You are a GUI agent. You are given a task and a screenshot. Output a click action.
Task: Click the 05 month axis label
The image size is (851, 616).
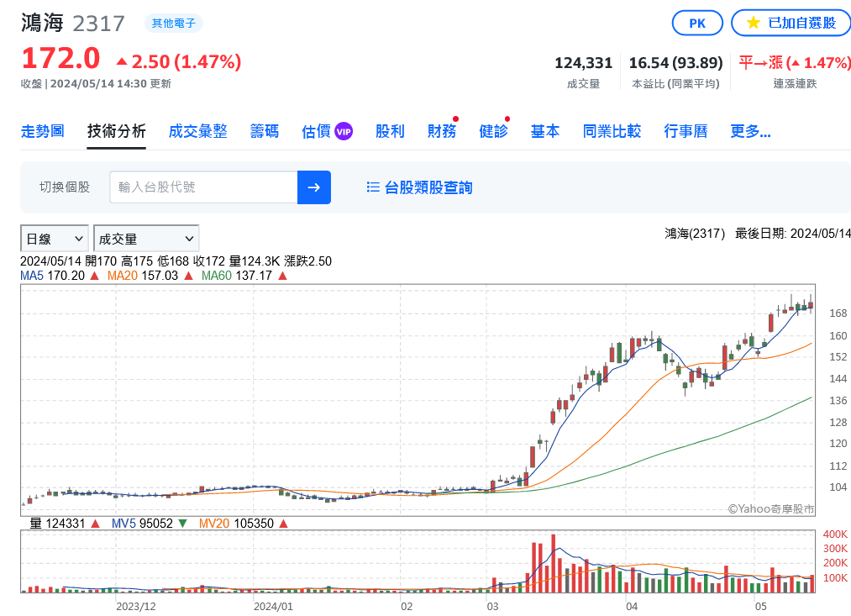click(761, 607)
